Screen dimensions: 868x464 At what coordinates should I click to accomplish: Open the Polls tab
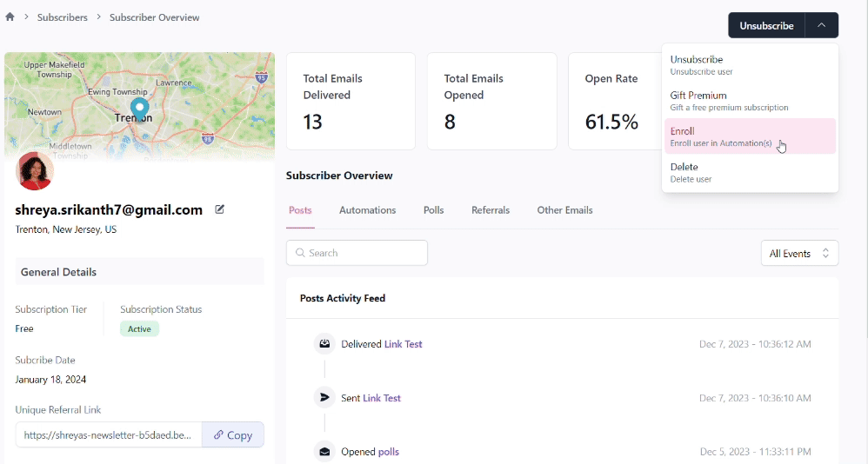point(433,210)
